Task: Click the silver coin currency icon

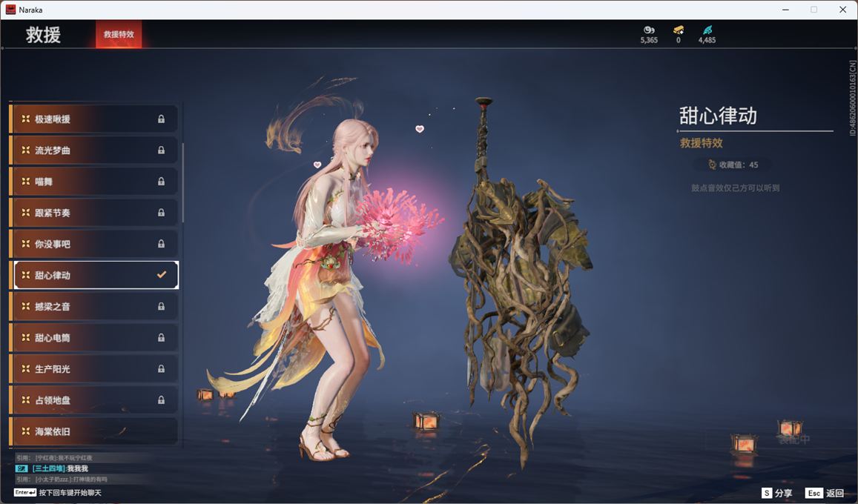Action: (648, 30)
